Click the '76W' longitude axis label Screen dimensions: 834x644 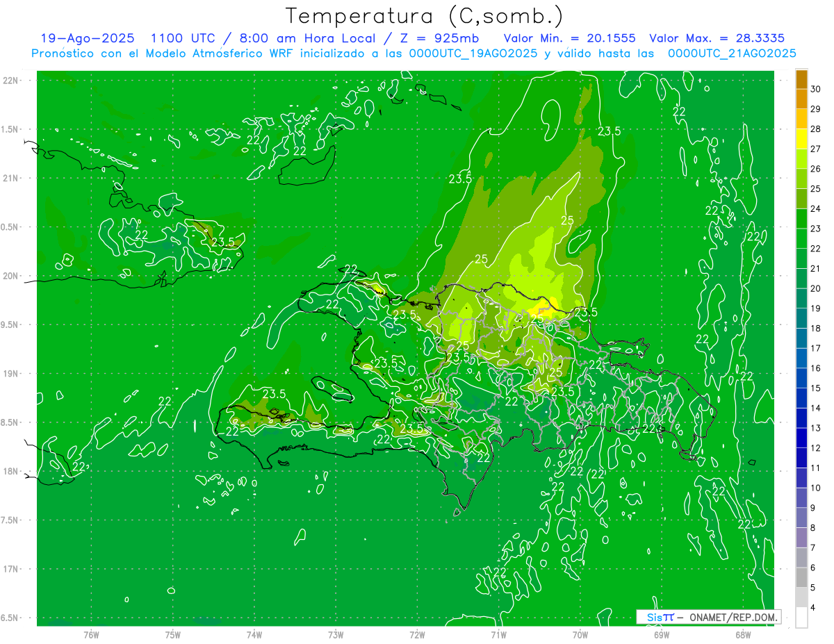(x=91, y=635)
